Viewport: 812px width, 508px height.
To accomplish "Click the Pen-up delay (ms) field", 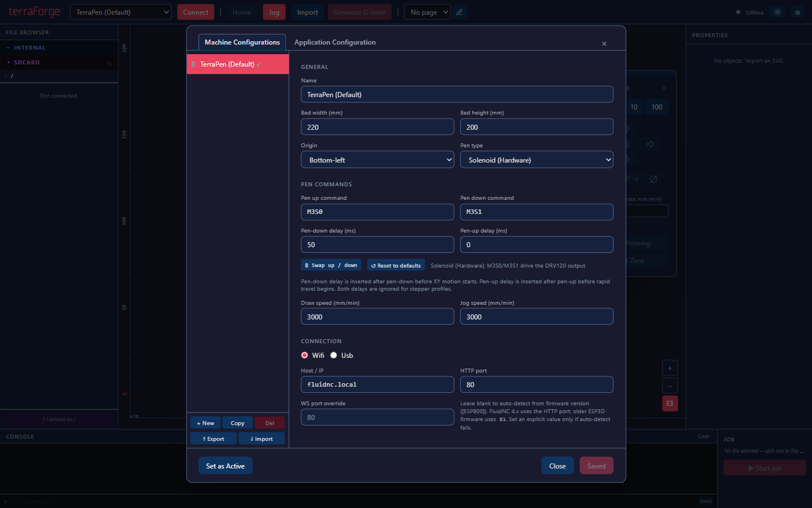I will click(x=537, y=244).
